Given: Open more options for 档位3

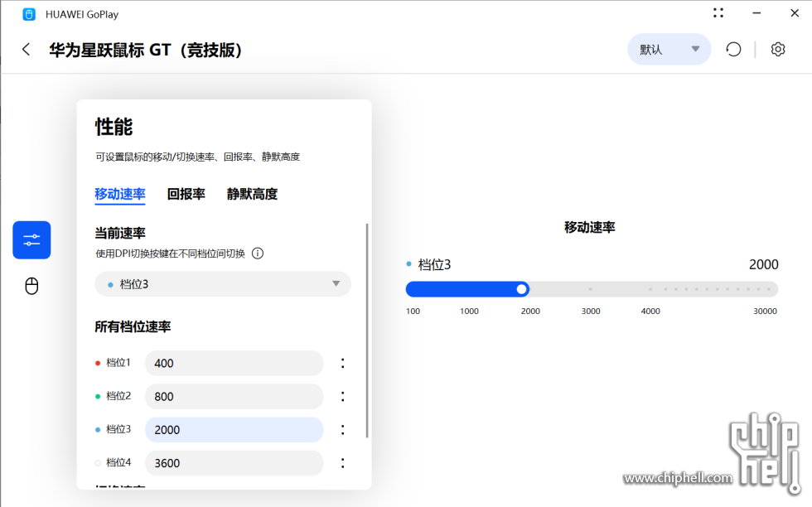Looking at the screenshot, I should [342, 430].
